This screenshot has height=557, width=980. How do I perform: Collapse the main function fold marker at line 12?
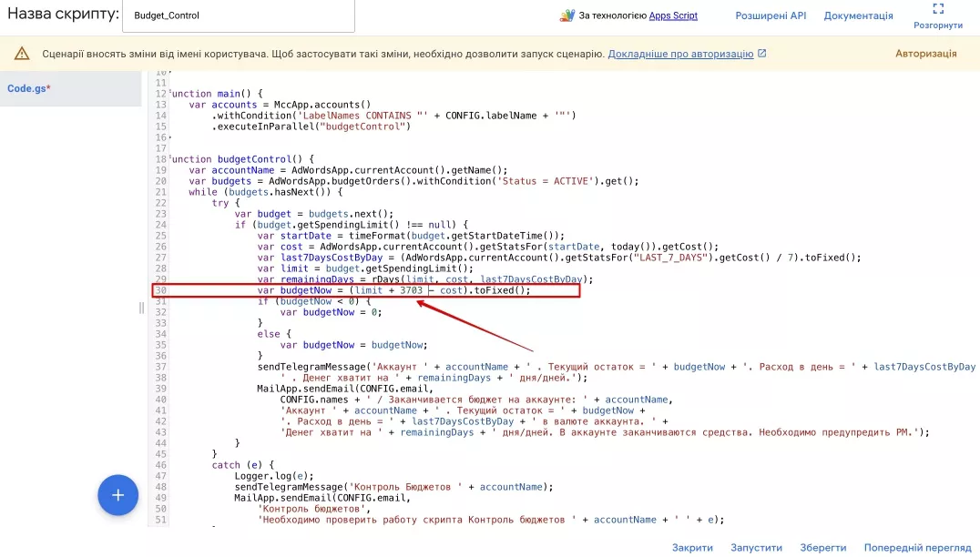[170, 93]
